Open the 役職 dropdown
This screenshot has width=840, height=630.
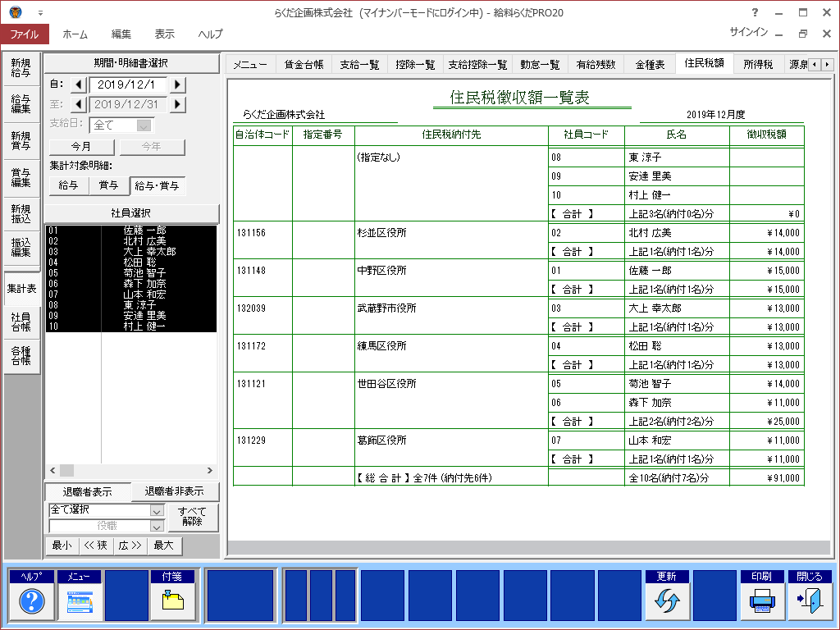point(157,526)
